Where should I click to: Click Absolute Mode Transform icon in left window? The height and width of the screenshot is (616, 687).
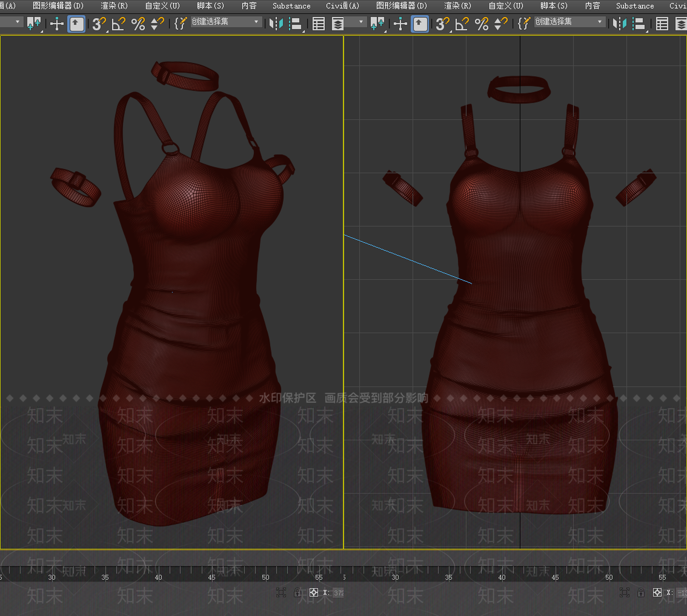tap(314, 593)
